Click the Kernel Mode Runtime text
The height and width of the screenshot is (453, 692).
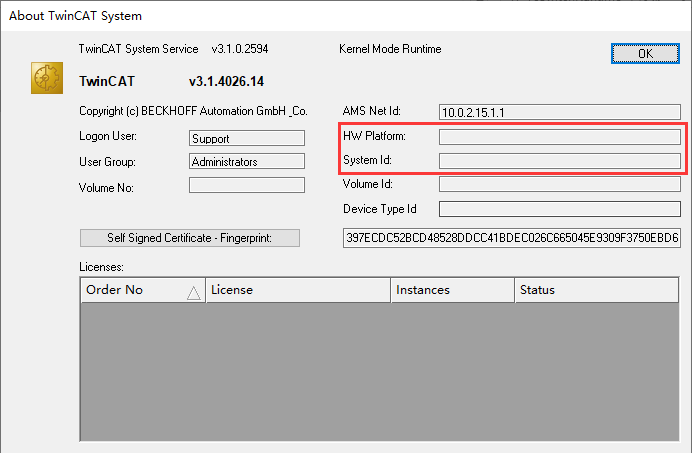pyautogui.click(x=390, y=49)
